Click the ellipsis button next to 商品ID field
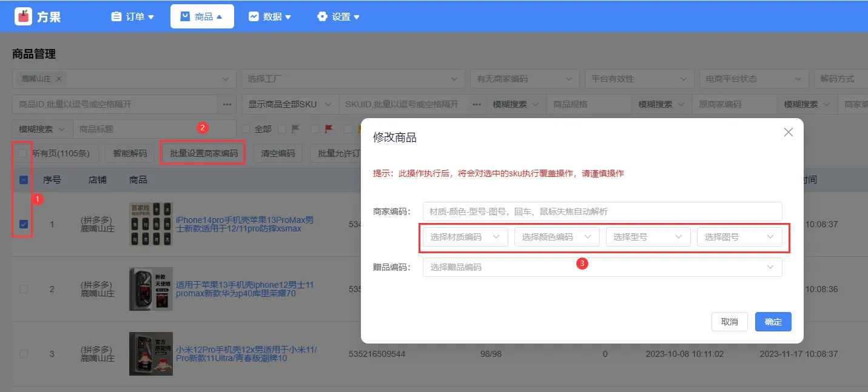This screenshot has width=868, height=392. pyautogui.click(x=227, y=104)
